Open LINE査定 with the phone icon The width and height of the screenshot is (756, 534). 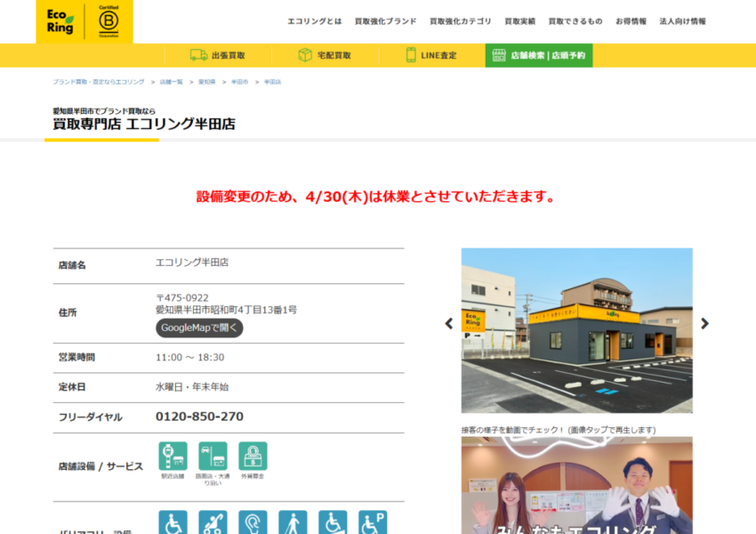tap(431, 55)
